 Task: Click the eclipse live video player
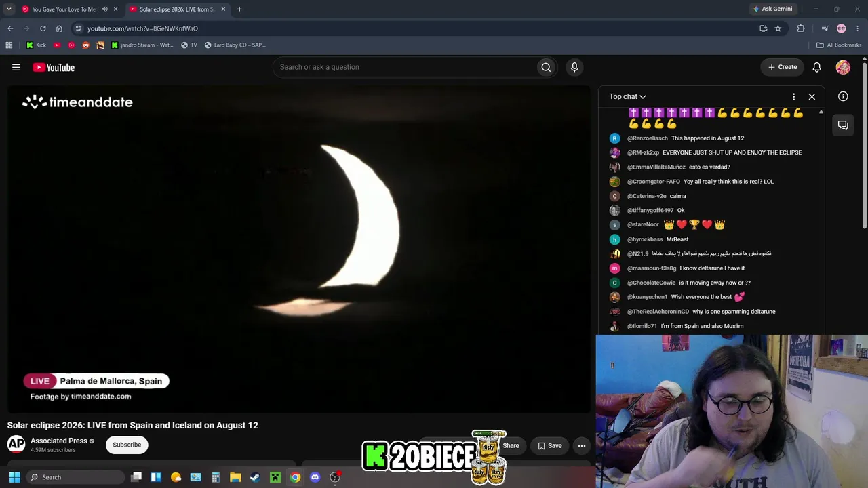[298, 249]
